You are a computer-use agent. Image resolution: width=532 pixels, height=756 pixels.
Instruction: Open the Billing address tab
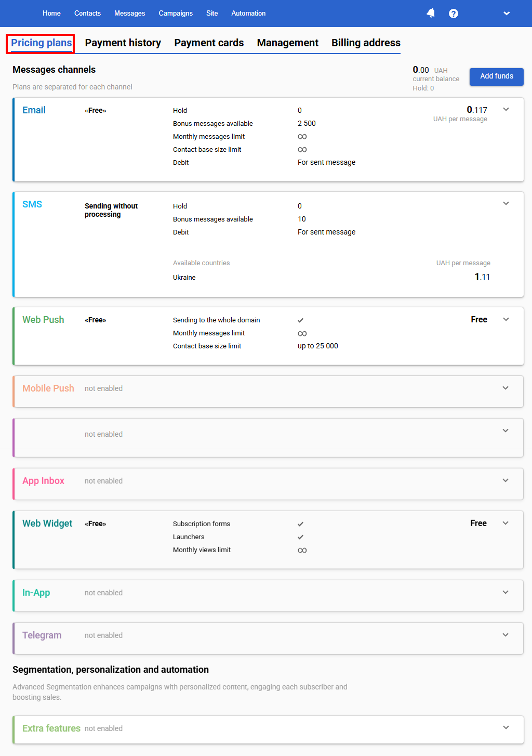coord(366,43)
